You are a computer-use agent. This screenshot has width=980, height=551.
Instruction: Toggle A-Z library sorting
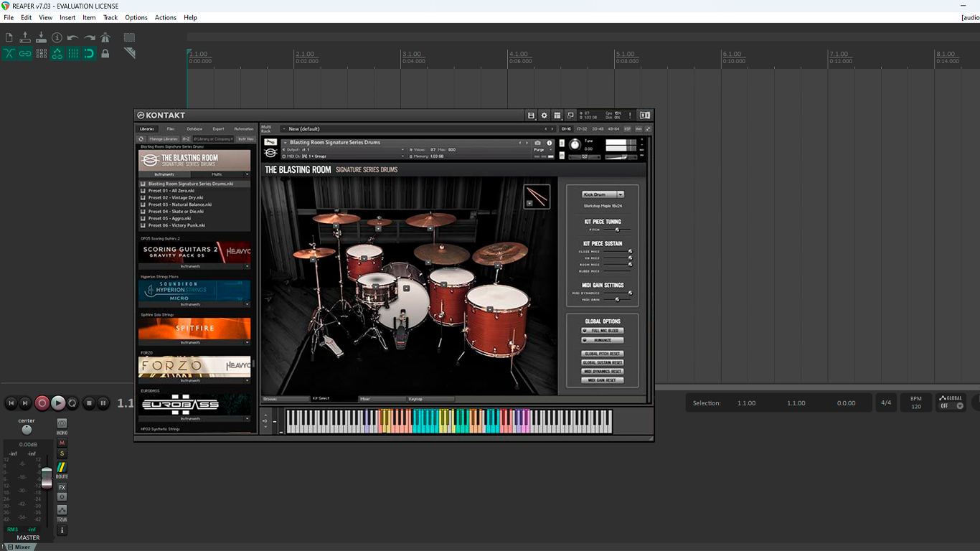pyautogui.click(x=186, y=139)
